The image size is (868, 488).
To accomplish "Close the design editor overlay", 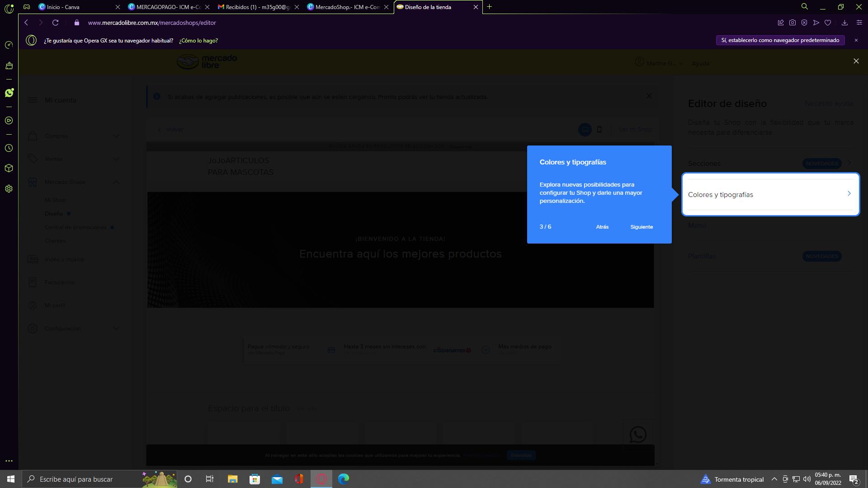I will point(856,61).
